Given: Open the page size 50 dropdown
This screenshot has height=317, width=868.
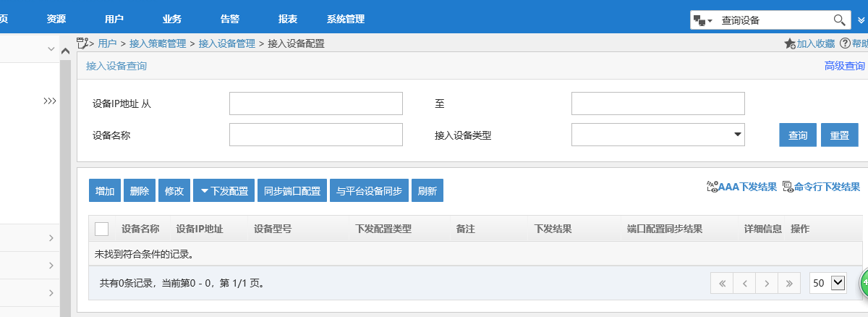Looking at the screenshot, I should pyautogui.click(x=827, y=283).
